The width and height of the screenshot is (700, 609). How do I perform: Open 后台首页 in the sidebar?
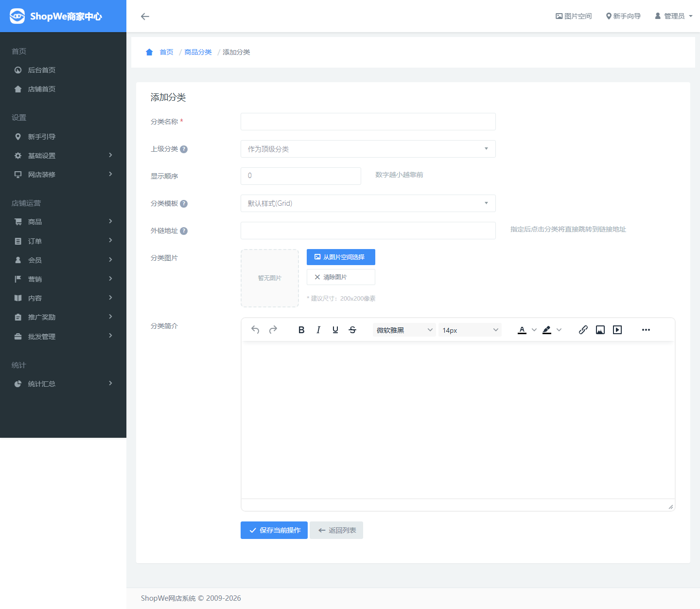point(63,70)
